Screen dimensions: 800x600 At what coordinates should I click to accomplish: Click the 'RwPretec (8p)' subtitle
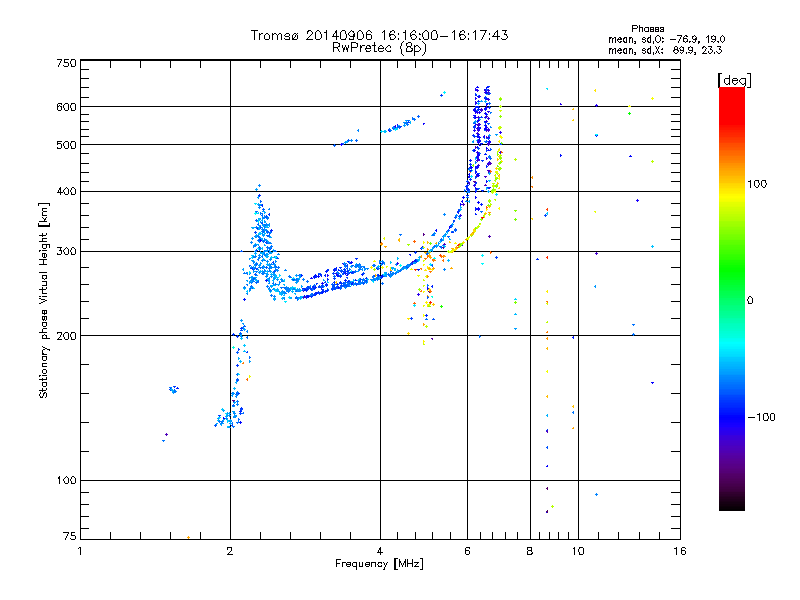[x=379, y=48]
